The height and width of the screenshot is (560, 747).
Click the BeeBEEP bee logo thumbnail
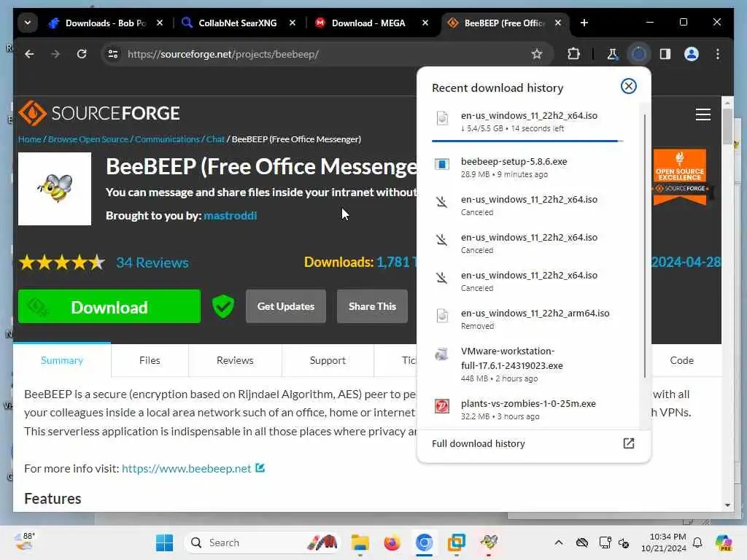point(55,189)
